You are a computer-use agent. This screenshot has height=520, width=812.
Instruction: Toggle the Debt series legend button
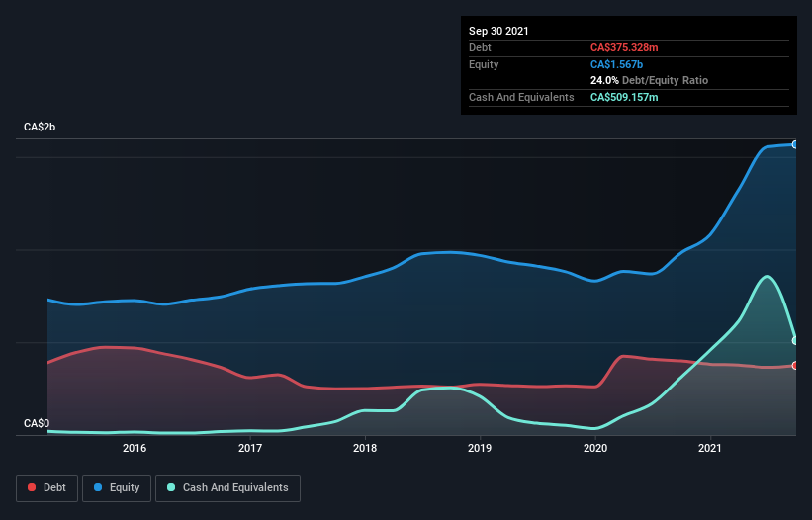[x=47, y=488]
